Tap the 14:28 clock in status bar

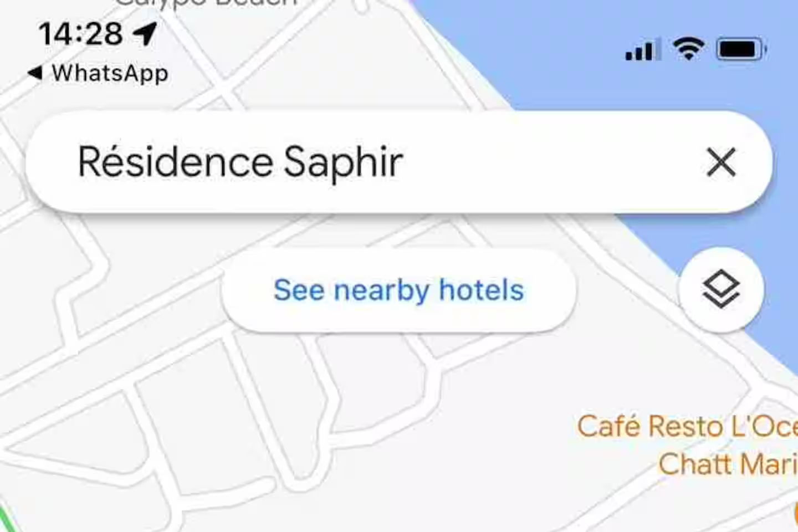click(x=81, y=34)
